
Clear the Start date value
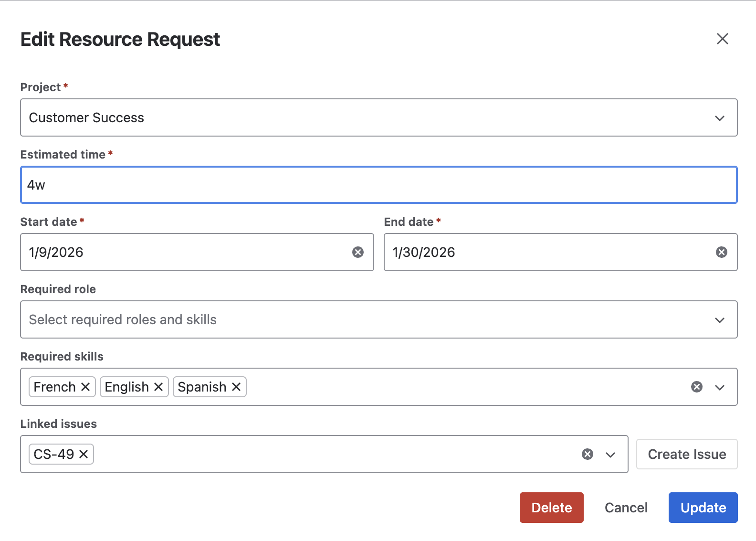point(358,252)
